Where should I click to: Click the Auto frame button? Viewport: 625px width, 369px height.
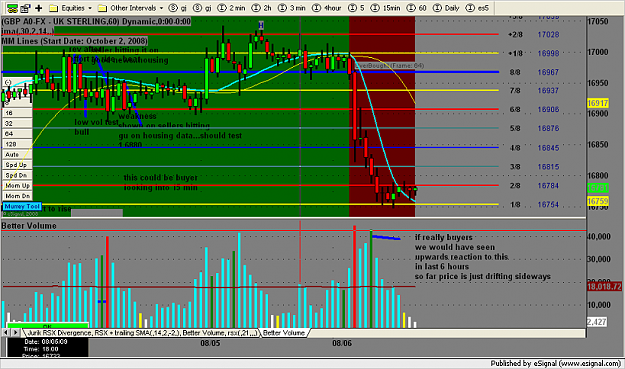coord(17,155)
